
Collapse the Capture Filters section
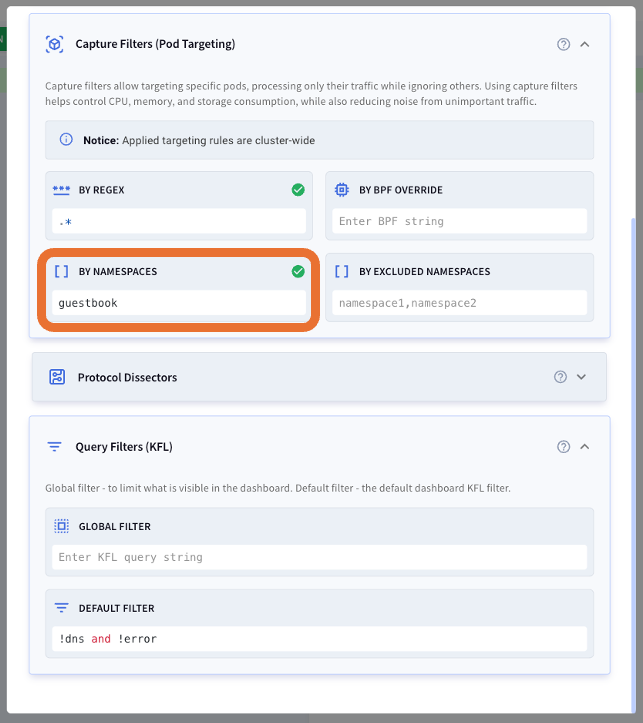[584, 44]
